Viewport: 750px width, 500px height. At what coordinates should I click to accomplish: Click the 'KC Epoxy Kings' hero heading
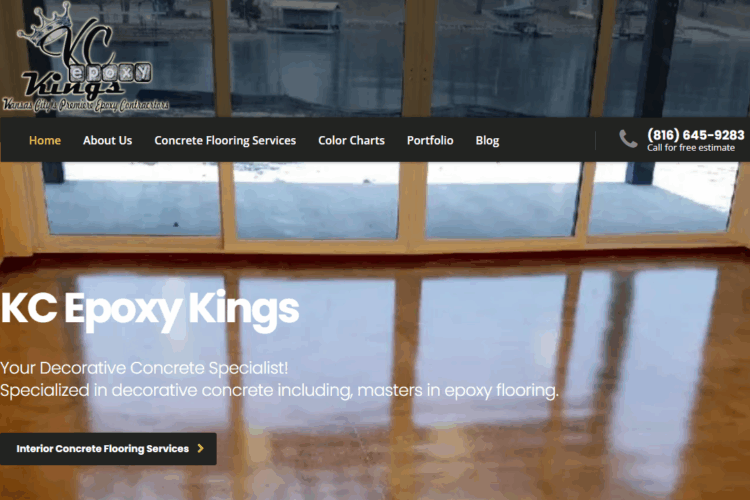(x=150, y=310)
